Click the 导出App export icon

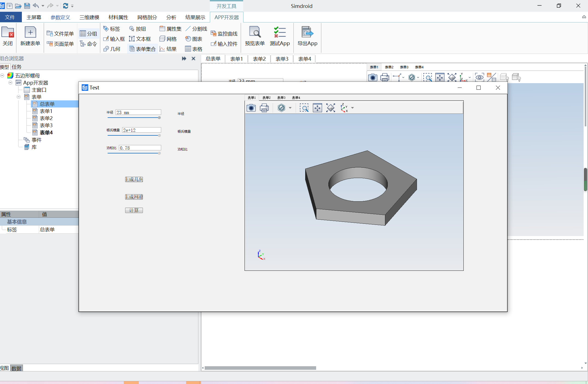[307, 36]
